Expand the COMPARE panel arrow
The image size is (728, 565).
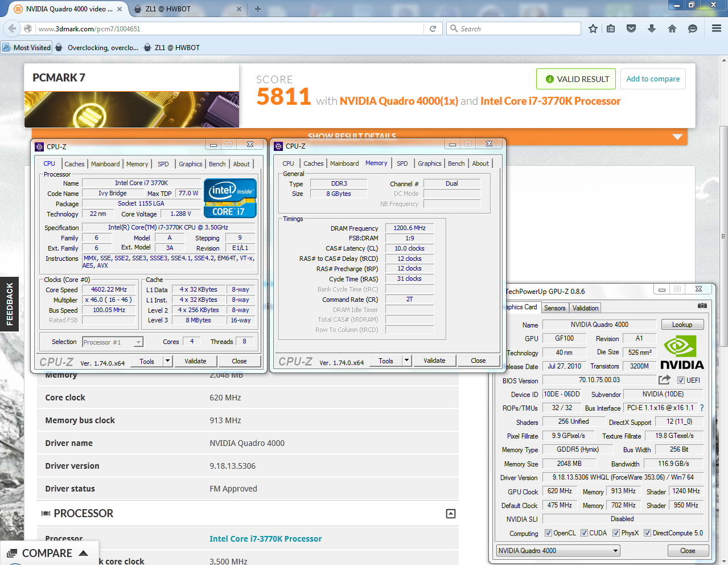click(84, 553)
